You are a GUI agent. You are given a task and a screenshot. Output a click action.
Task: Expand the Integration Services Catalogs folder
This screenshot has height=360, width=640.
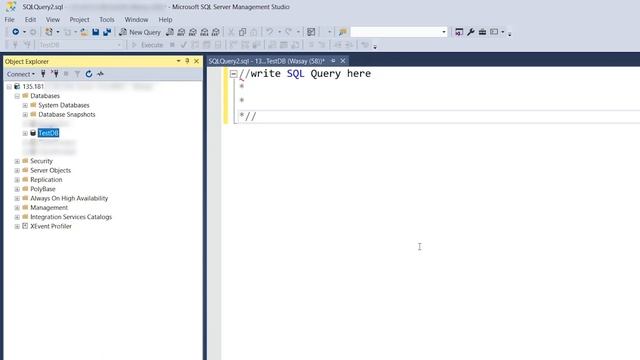tap(17, 217)
